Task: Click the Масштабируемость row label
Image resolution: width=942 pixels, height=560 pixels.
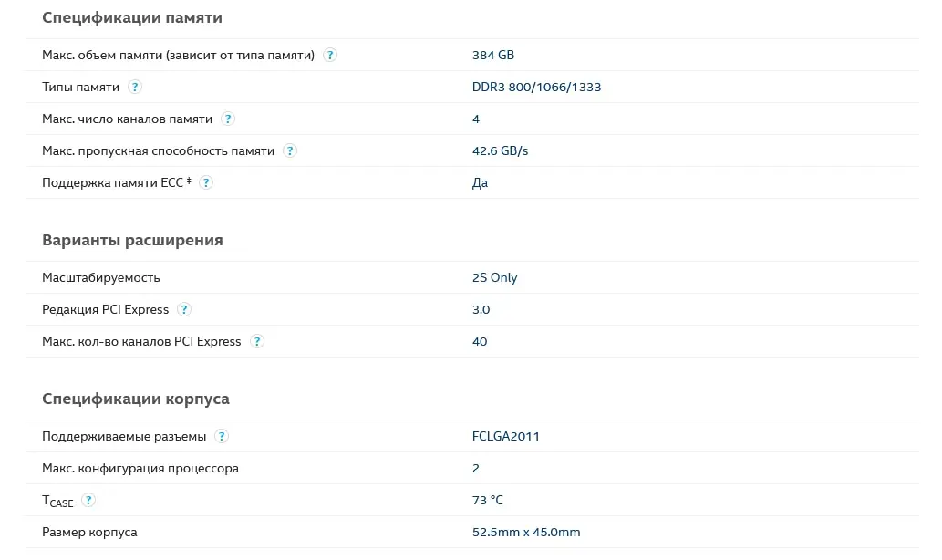Action: click(x=101, y=277)
